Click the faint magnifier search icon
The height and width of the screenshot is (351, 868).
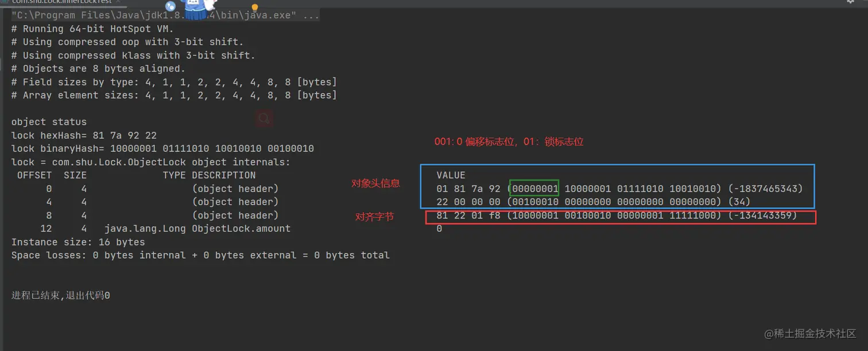tap(264, 119)
